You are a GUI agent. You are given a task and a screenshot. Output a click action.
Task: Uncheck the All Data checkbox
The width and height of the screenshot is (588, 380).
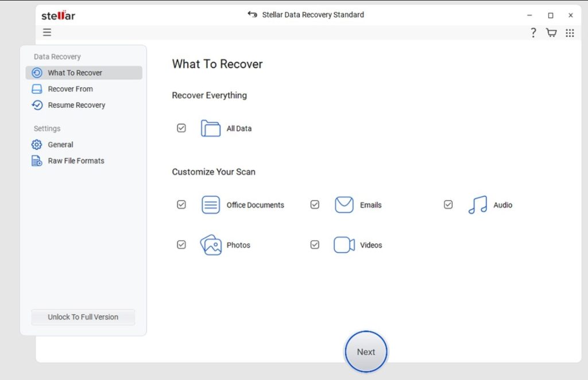click(181, 129)
